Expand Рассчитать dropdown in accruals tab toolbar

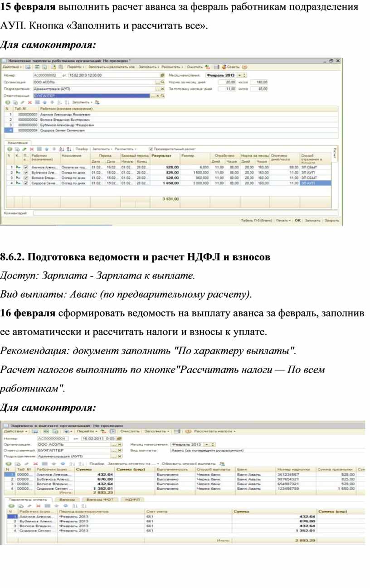(125, 149)
